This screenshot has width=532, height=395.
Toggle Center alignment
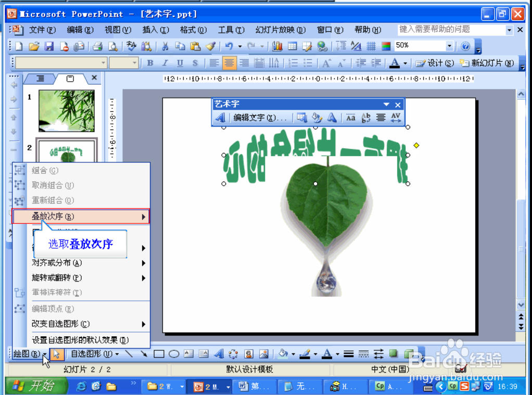(229, 63)
